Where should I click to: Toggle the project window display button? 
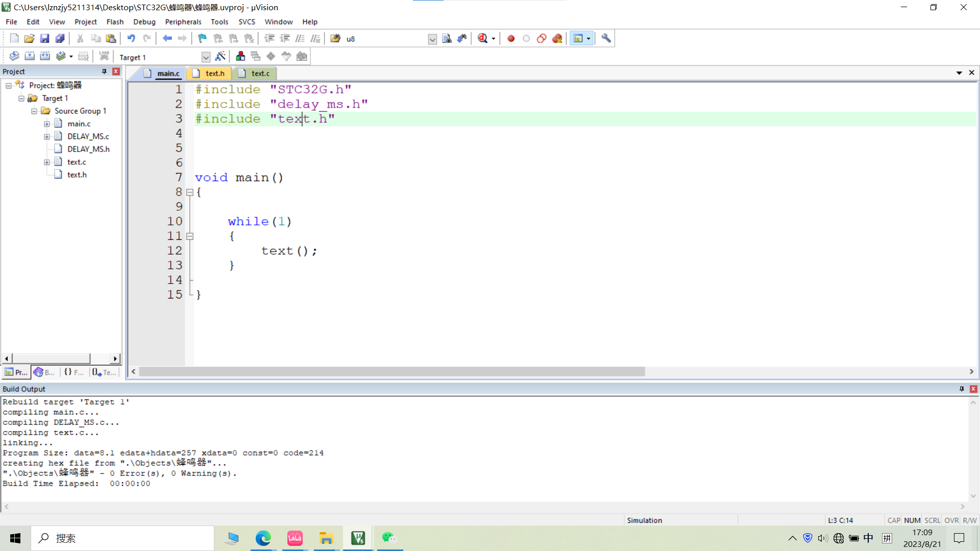(578, 38)
